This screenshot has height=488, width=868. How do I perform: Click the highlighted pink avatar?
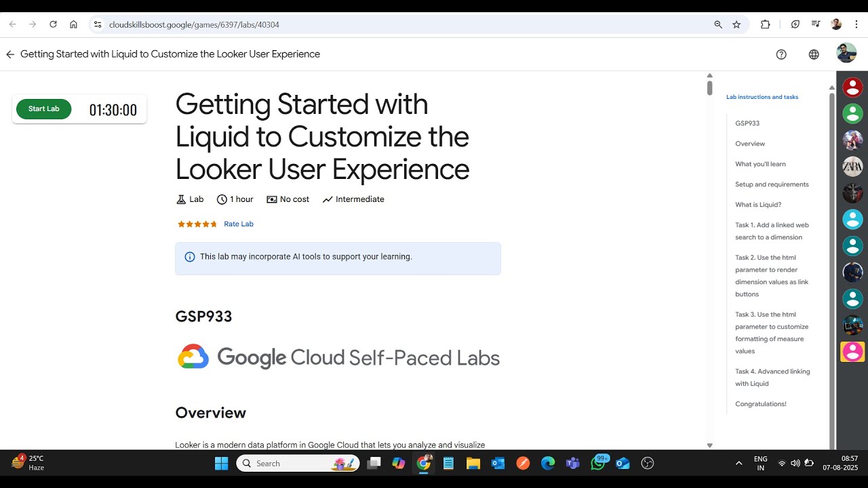(x=852, y=352)
